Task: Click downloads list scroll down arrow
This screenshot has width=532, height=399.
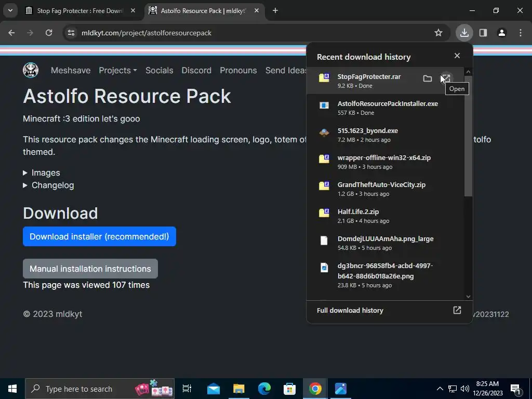Action: click(x=468, y=297)
